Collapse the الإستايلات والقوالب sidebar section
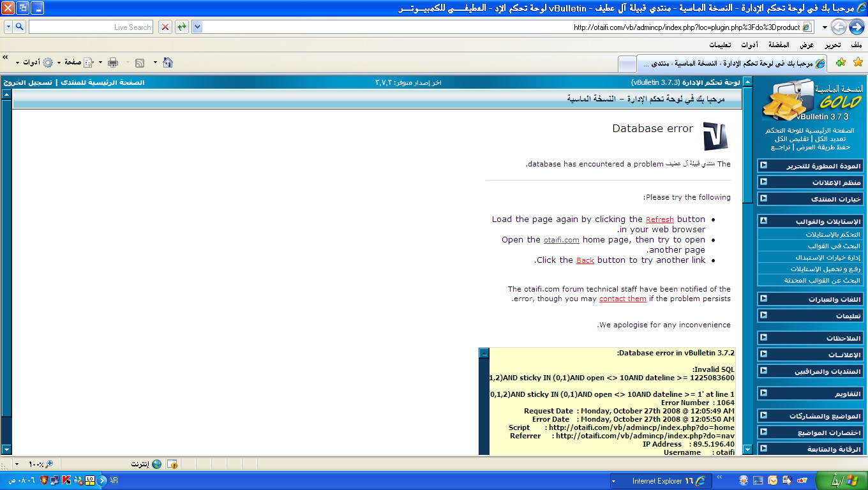The width and height of the screenshot is (868, 490). pyautogui.click(x=763, y=221)
